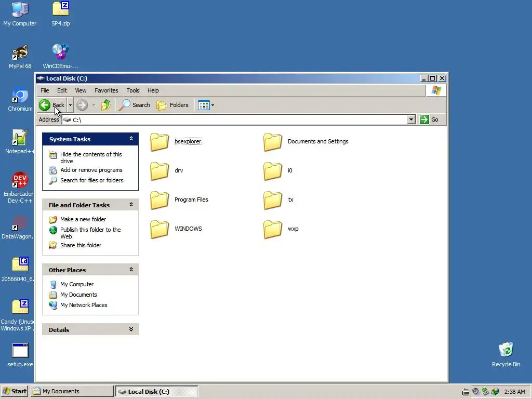Open the Tools menu
532x399 pixels.
click(133, 90)
